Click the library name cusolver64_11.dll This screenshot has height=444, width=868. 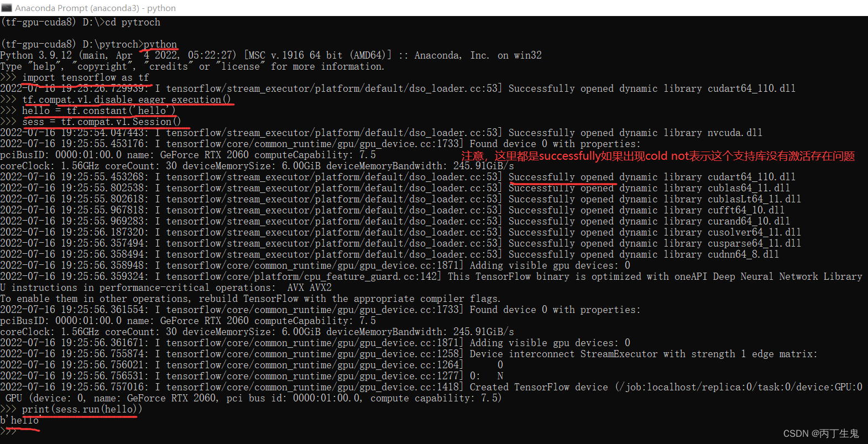click(754, 232)
